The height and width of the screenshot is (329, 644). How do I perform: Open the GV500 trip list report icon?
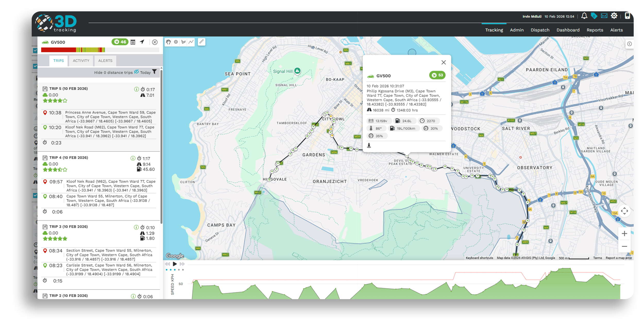click(133, 42)
